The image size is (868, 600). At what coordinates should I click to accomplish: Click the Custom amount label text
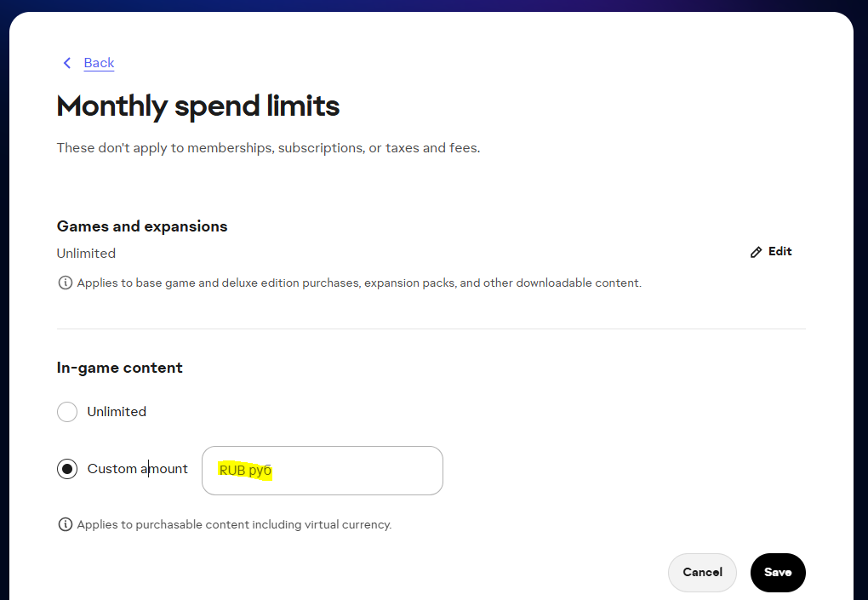coord(137,469)
